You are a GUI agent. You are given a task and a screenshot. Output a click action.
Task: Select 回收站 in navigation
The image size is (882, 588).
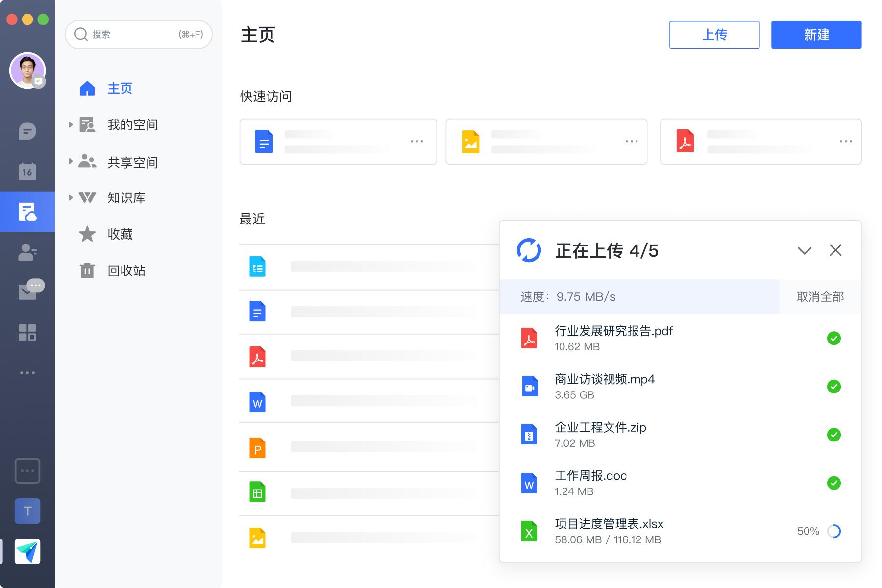[126, 270]
